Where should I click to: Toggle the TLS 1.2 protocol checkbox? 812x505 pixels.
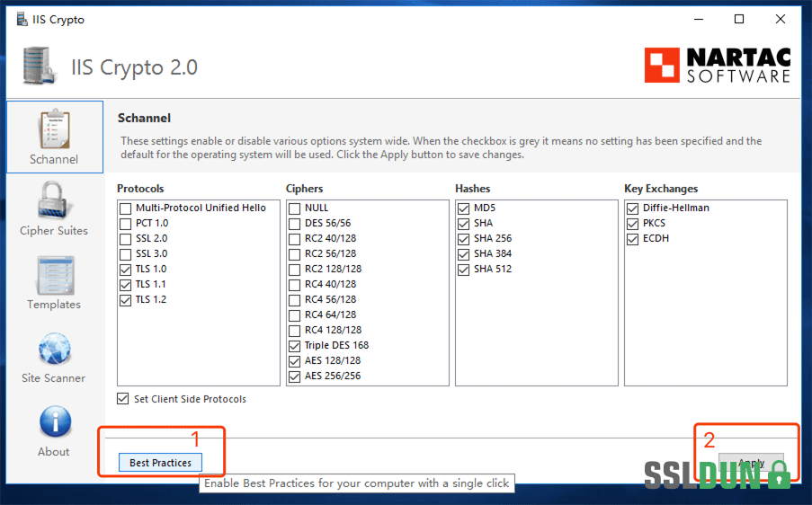125,300
